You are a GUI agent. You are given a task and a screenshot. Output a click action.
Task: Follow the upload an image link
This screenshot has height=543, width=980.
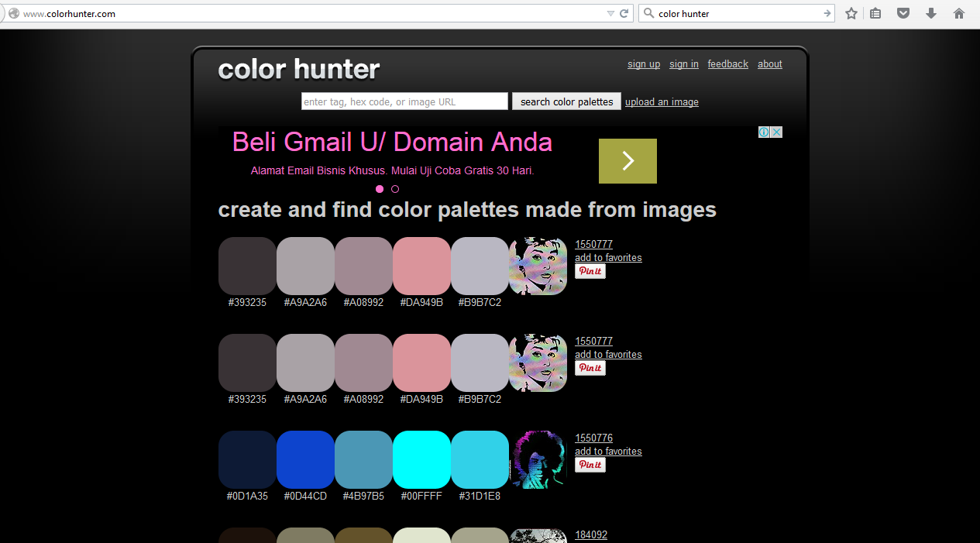[x=662, y=102]
